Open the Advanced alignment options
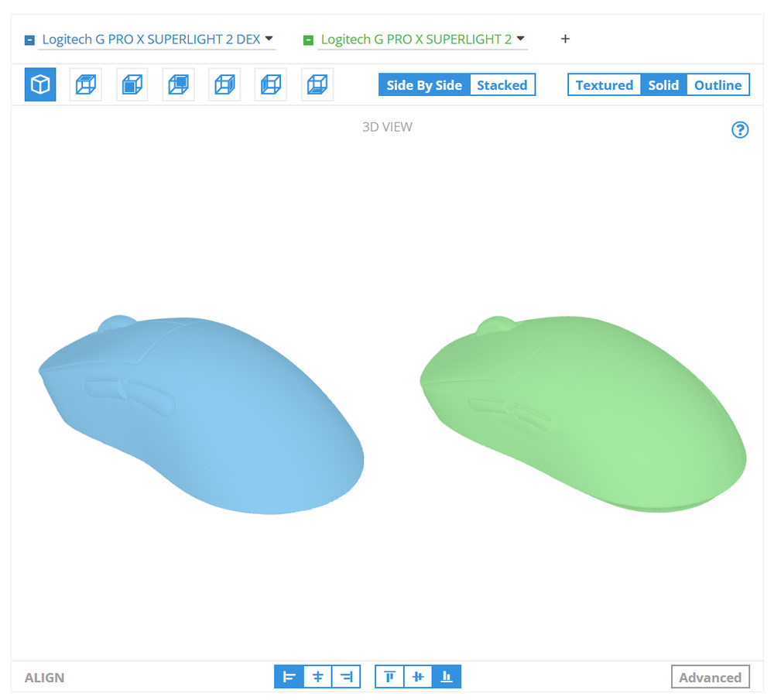Viewport: 774px width, 700px height. point(710,678)
